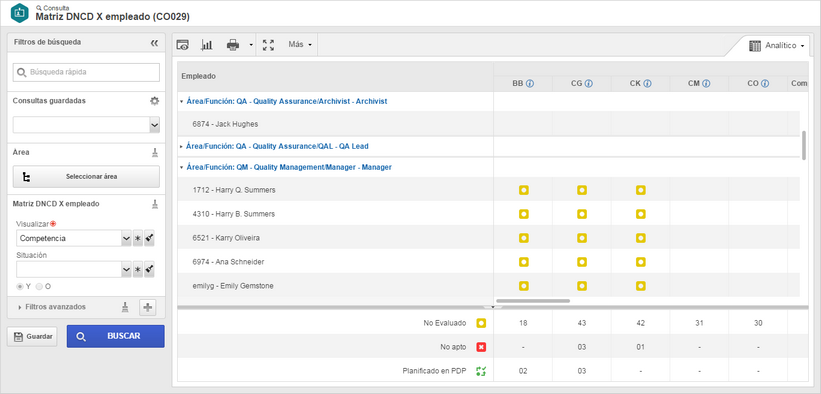Click the info icon next to BB column

[530, 83]
